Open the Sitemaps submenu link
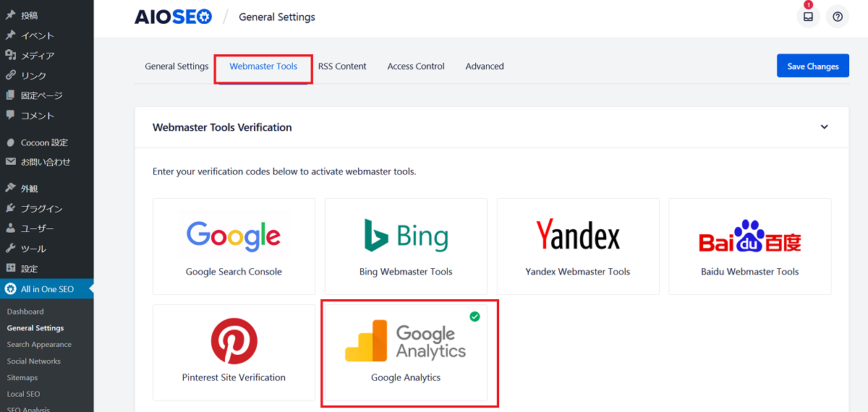 pos(22,378)
